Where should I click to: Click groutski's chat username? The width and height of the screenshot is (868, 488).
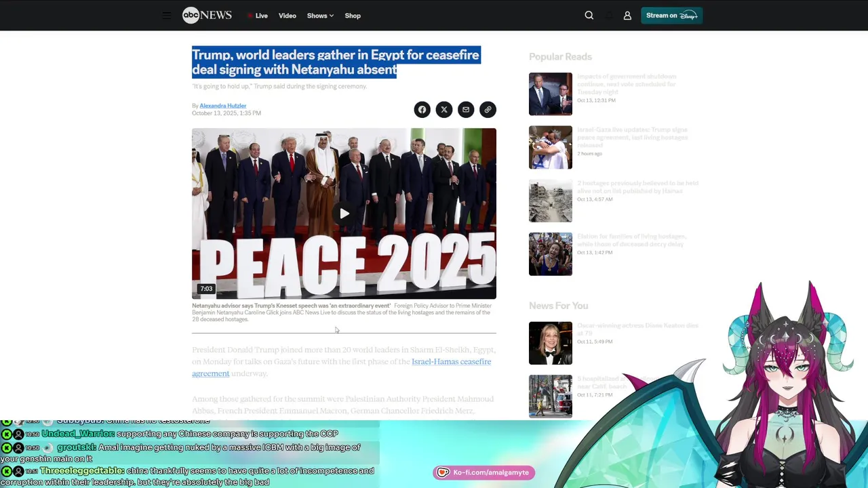pos(77,447)
